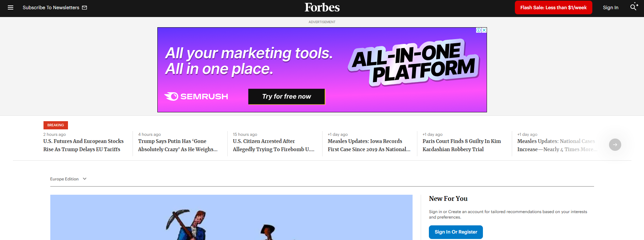Read Measles Updates: Iowa Records story
644x240 pixels.
[369, 145]
